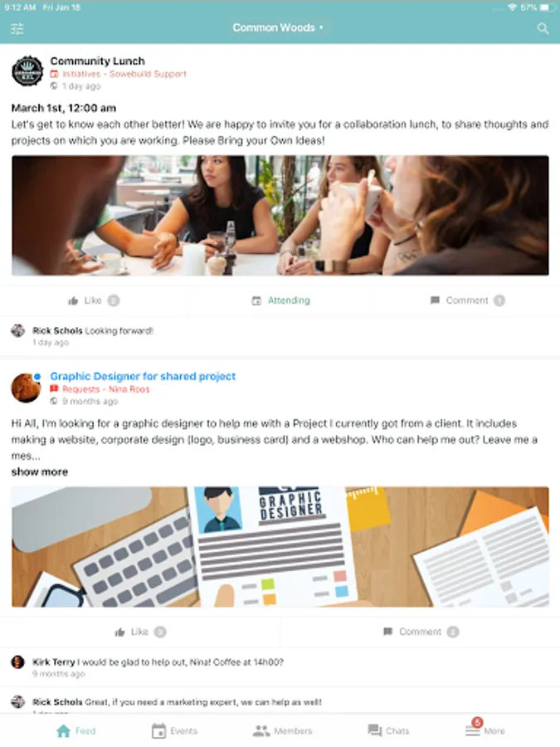Image resolution: width=560 pixels, height=747 pixels.
Task: Open the filter settings icon
Action: point(17,29)
